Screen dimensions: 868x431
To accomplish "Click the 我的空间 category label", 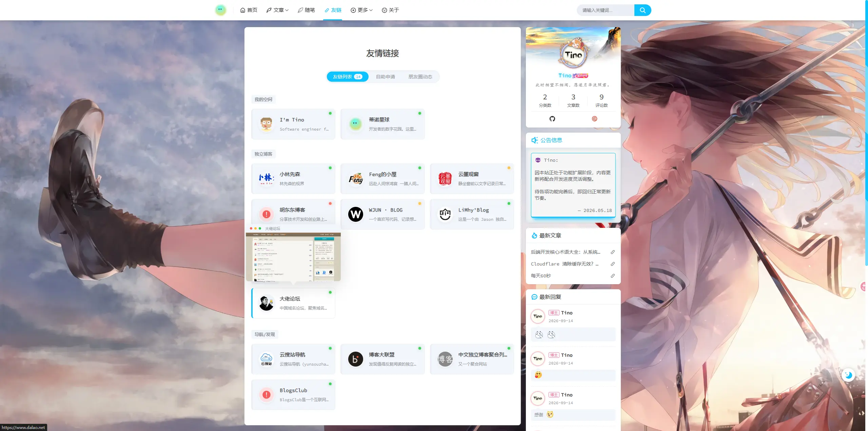I will (x=263, y=99).
